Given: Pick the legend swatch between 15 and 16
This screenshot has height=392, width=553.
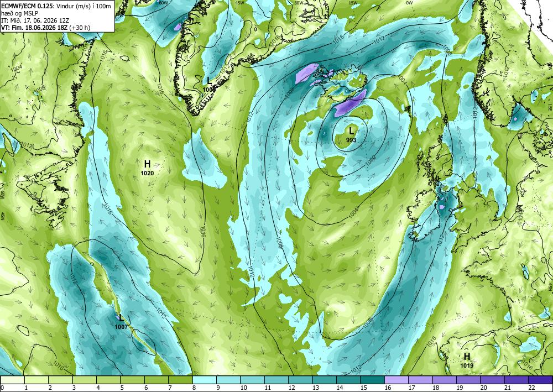Looking at the screenshot, I should tap(372, 380).
